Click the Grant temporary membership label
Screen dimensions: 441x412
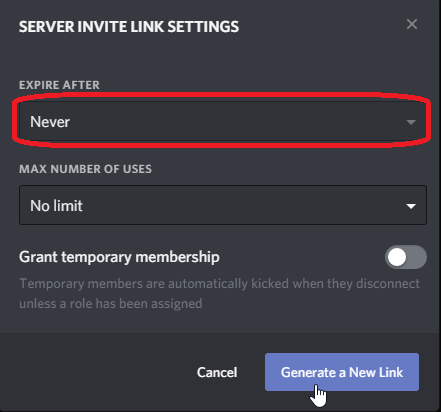(119, 257)
